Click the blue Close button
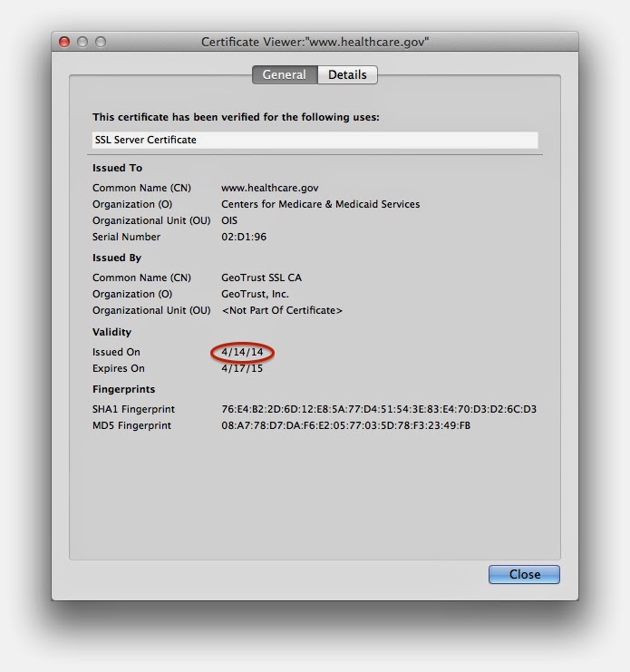630x672 pixels. coord(524,574)
